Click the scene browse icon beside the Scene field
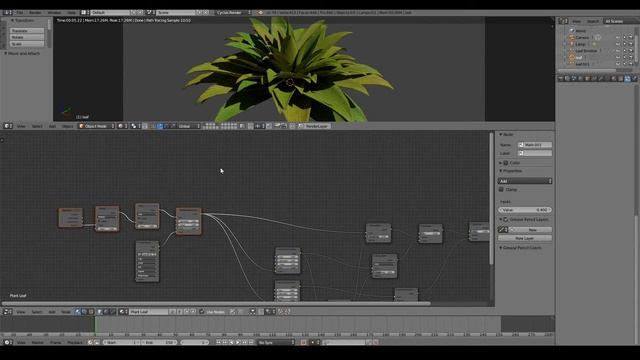The height and width of the screenshot is (360, 640). pos(149,13)
